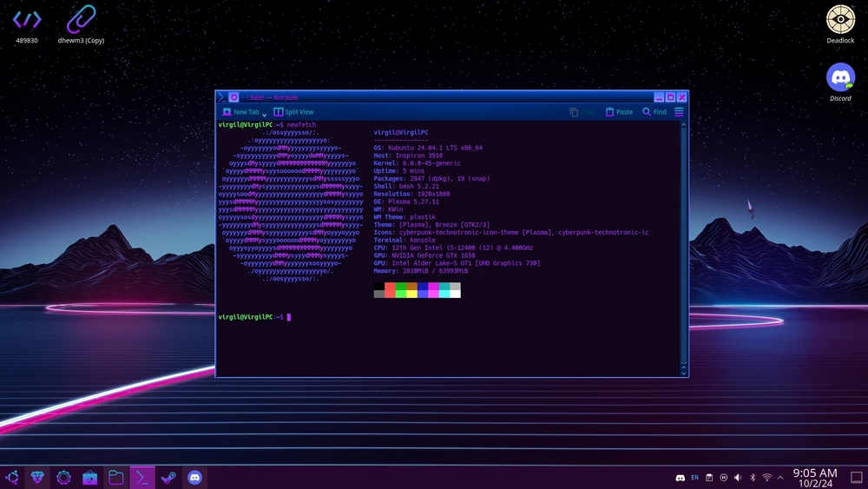This screenshot has height=489, width=868.
Task: Open the Discord desktop icon
Action: point(840,79)
